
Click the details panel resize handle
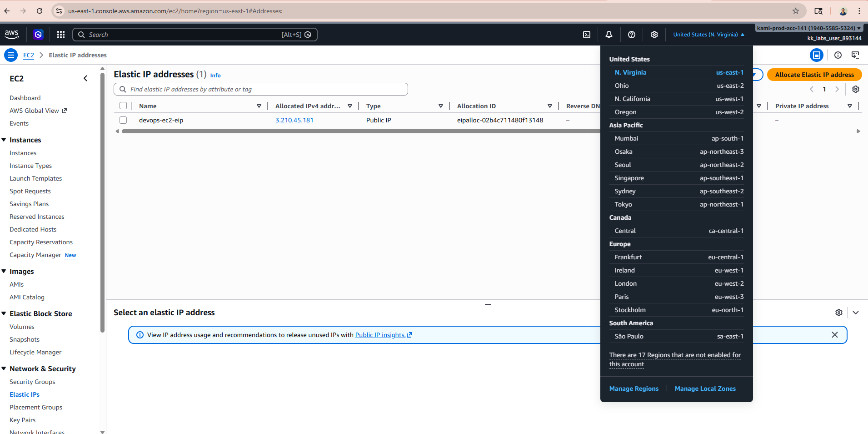pyautogui.click(x=488, y=304)
